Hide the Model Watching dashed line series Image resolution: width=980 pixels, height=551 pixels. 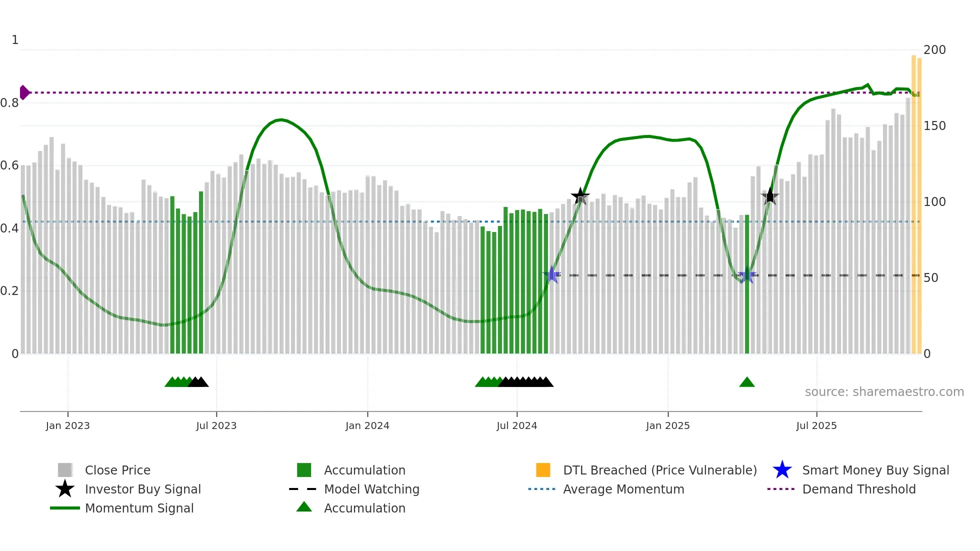(x=371, y=489)
